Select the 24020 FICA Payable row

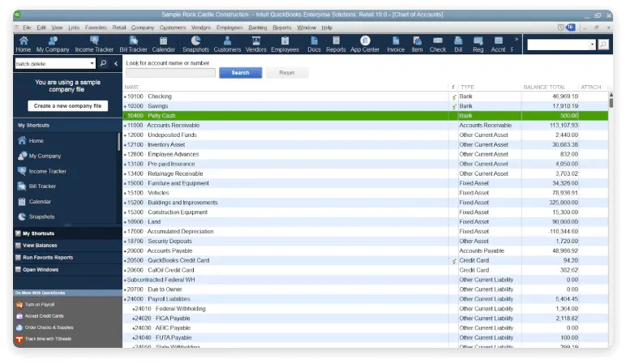(x=365, y=319)
